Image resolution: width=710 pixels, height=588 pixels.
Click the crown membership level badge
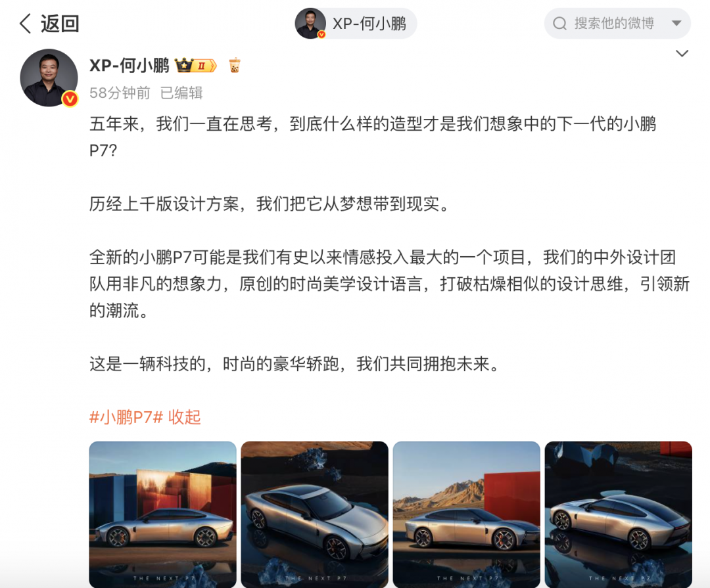tap(196, 66)
